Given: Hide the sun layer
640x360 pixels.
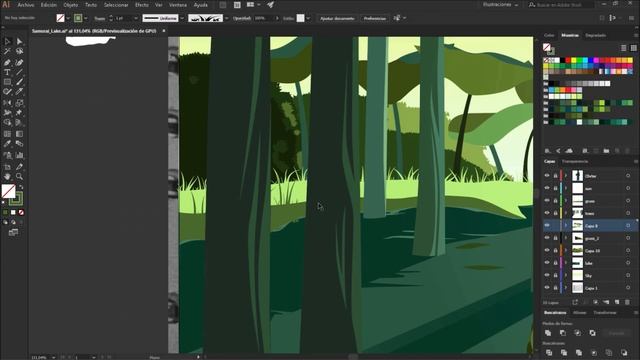Looking at the screenshot, I should tap(547, 188).
